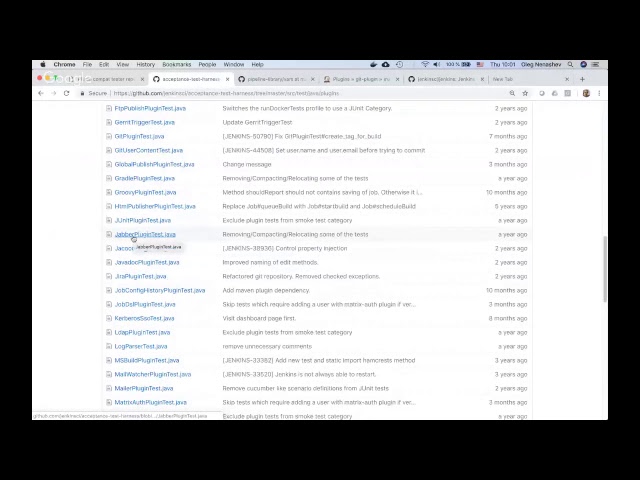Open commit message 'Change message'
640x480 pixels.
[x=247, y=164]
